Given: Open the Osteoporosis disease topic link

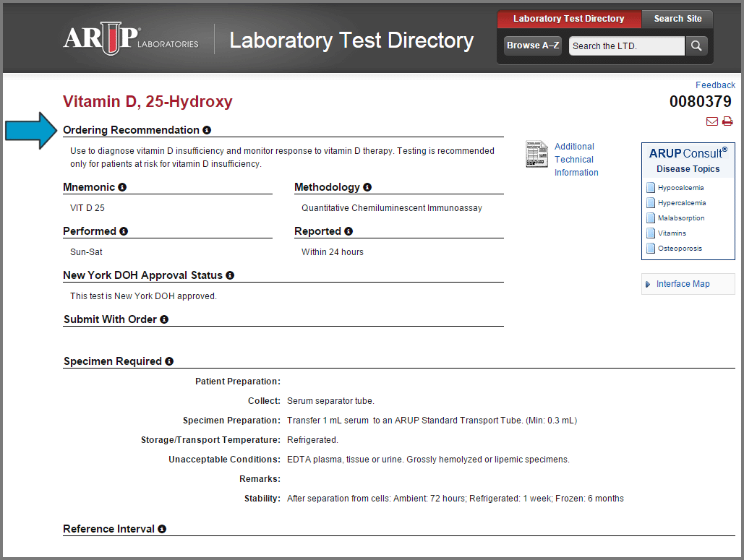Looking at the screenshot, I should pos(680,249).
